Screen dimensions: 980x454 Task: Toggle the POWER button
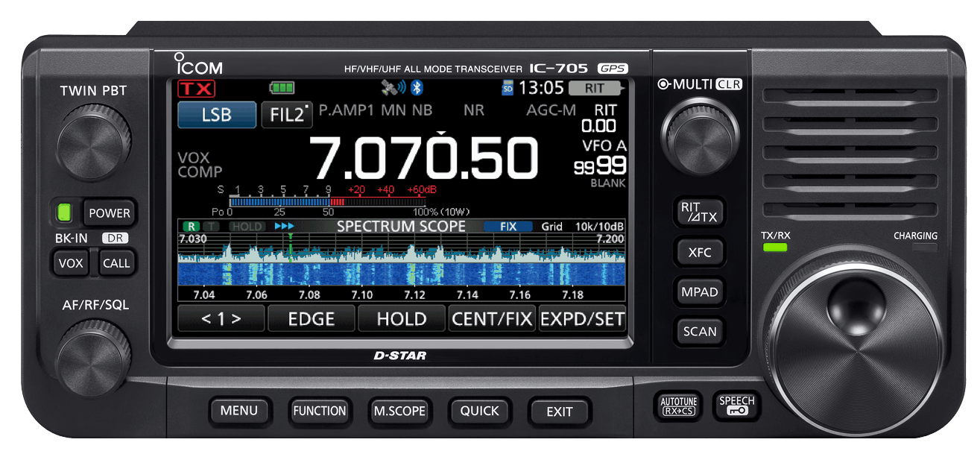110,213
